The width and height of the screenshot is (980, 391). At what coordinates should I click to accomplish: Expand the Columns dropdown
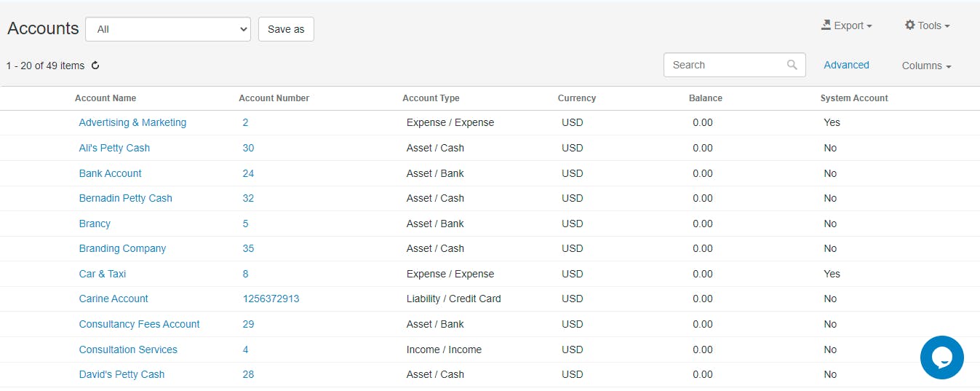coord(926,66)
